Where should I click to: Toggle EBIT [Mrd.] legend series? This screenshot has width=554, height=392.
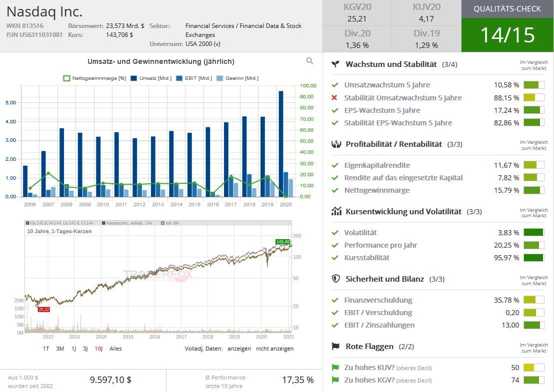tap(194, 78)
